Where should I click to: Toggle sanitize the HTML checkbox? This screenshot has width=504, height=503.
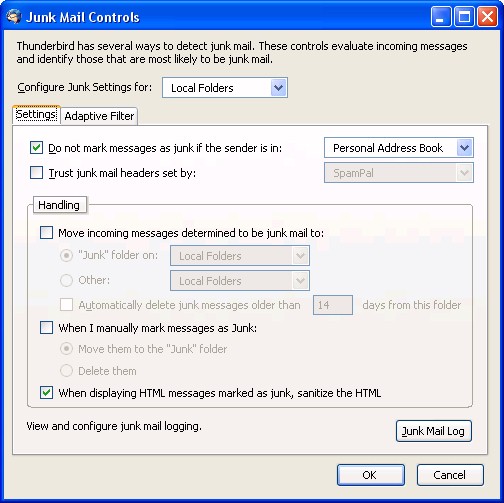(46, 393)
